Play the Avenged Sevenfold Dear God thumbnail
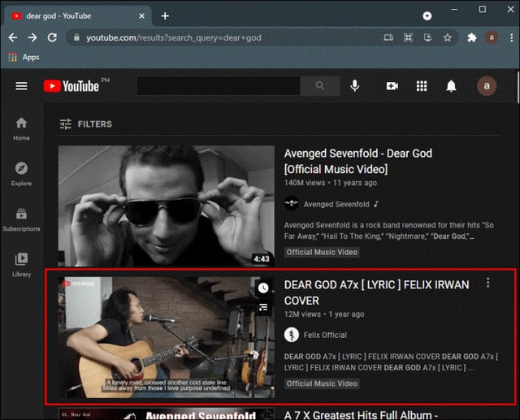Screen dimensions: 520x420 (x=166, y=206)
